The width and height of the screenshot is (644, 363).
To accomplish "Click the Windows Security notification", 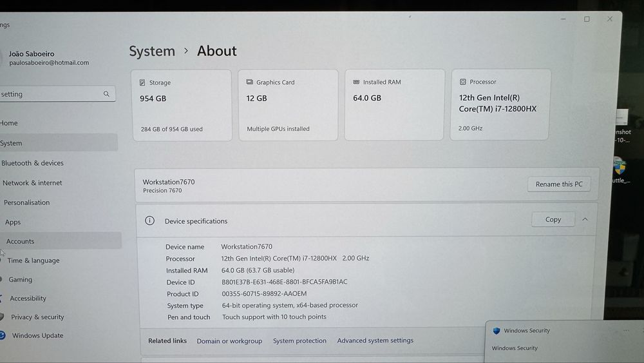I will pyautogui.click(x=565, y=341).
